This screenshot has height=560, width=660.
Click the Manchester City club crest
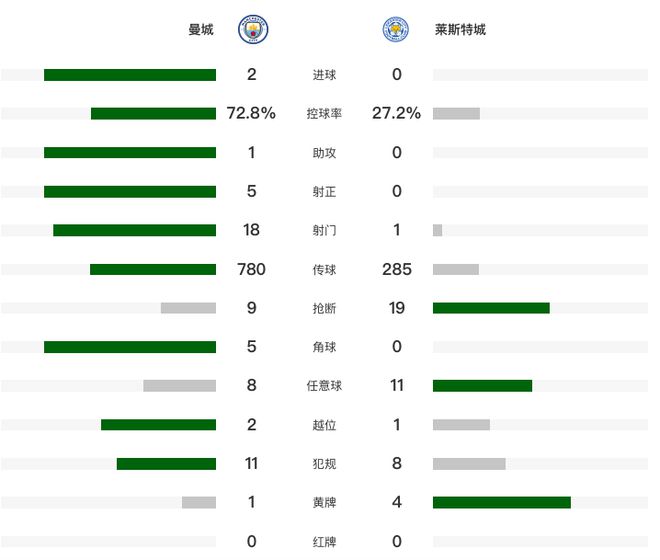[x=252, y=30]
